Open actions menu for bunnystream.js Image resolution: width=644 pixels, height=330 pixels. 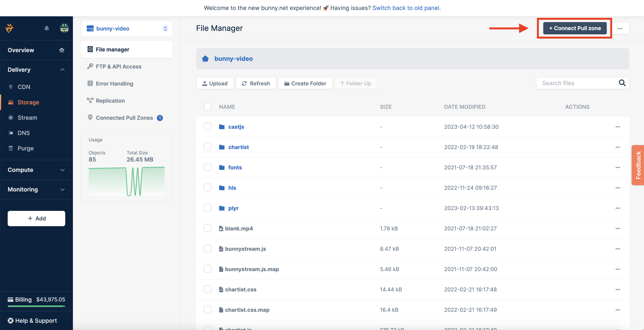point(618,249)
